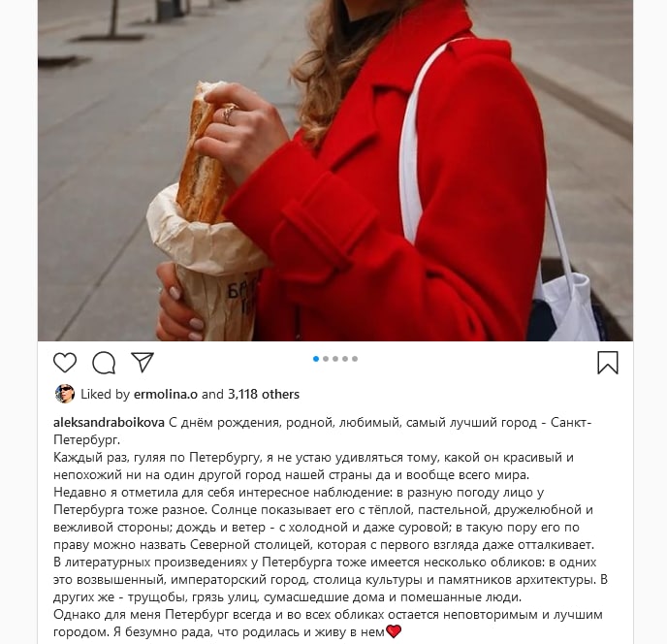Click the red heart emoji in the caption

(394, 631)
